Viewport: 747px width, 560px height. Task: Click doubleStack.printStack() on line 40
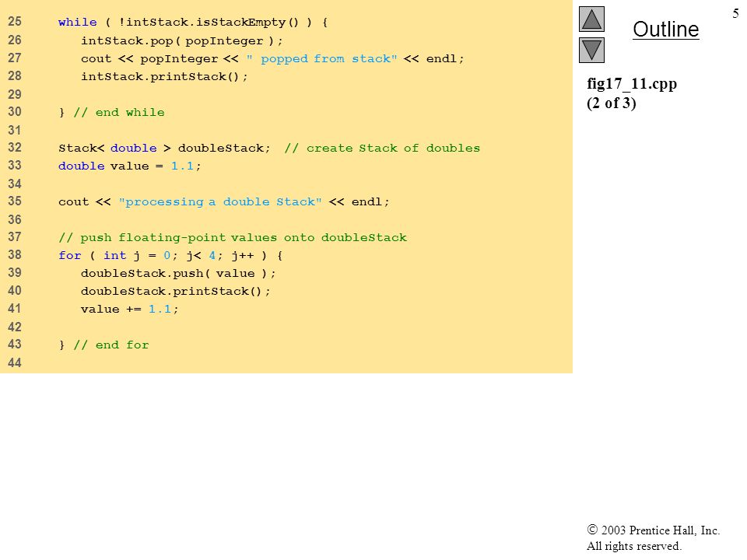tap(175, 292)
